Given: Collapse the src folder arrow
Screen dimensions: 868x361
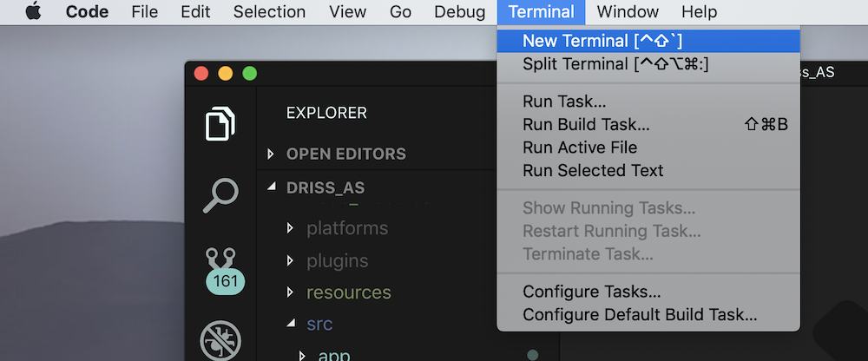Looking at the screenshot, I should coord(291,324).
